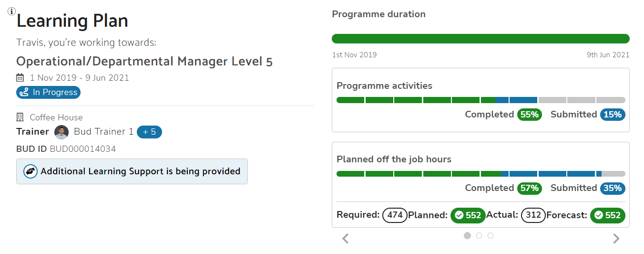Click the checkmark icon in the Planned 552 badge
The height and width of the screenshot is (254, 644).
pos(459,215)
